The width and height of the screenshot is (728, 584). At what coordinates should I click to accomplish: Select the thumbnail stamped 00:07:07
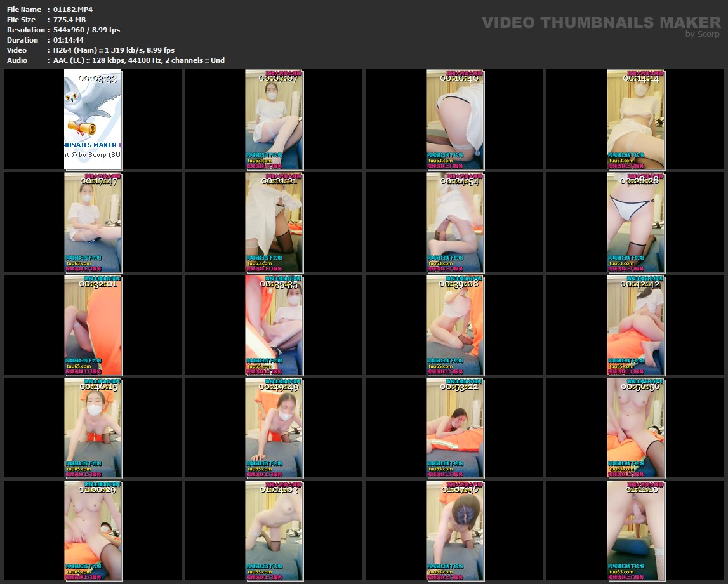[x=274, y=119]
